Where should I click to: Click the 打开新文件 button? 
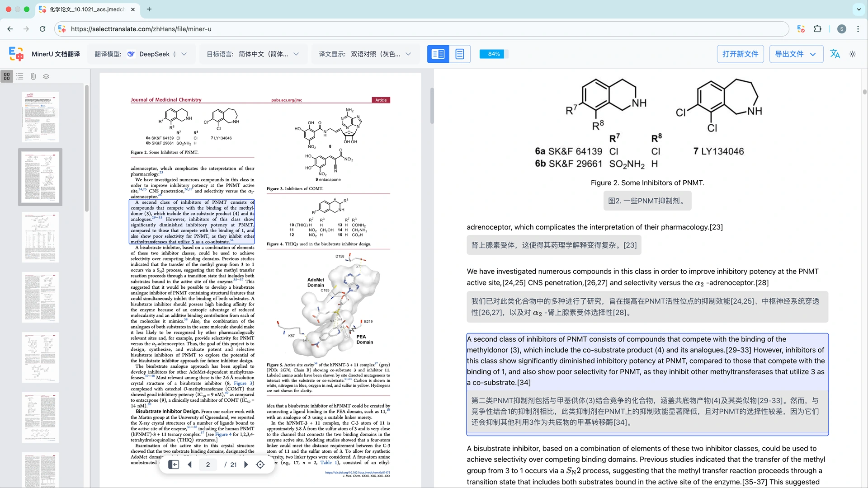(x=740, y=54)
